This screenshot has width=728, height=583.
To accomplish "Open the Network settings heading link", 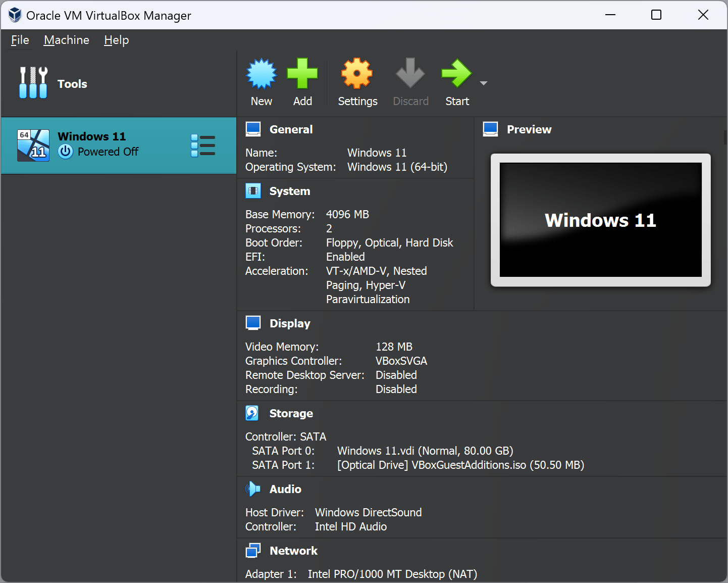I will click(294, 551).
